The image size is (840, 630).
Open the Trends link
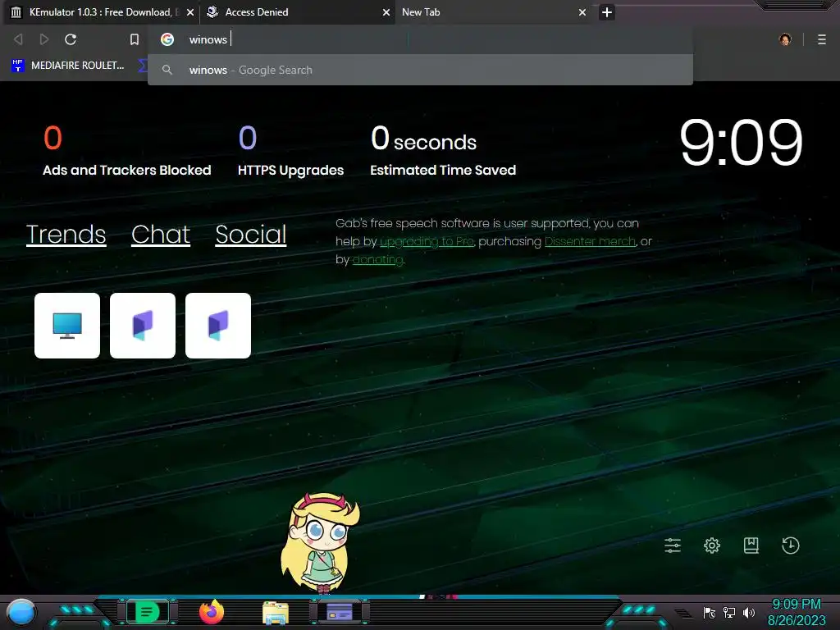coord(66,234)
